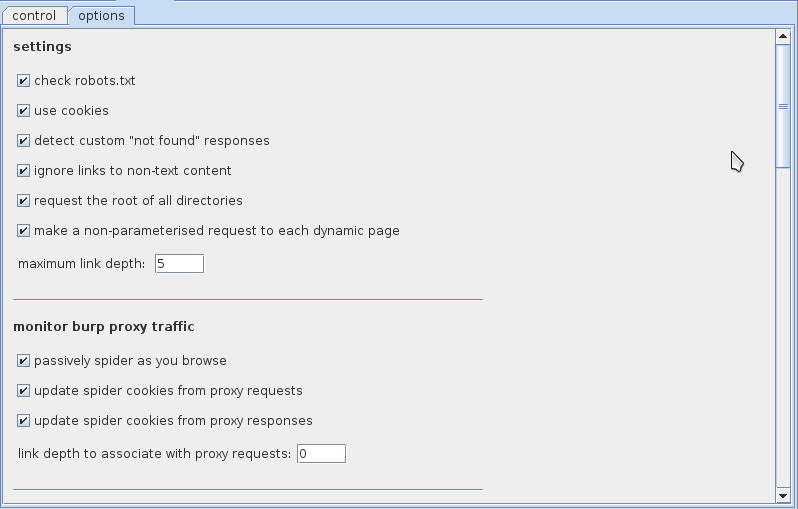Click the settings section heading

(x=42, y=47)
